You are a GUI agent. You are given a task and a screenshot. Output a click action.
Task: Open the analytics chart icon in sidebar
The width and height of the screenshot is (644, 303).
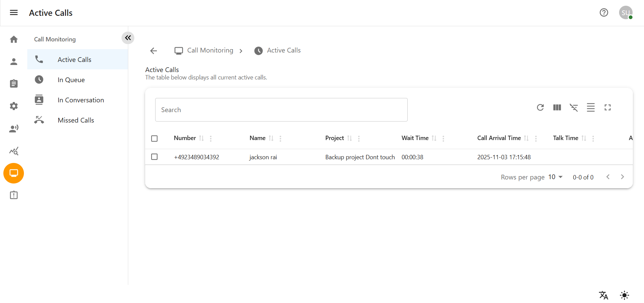click(x=13, y=151)
